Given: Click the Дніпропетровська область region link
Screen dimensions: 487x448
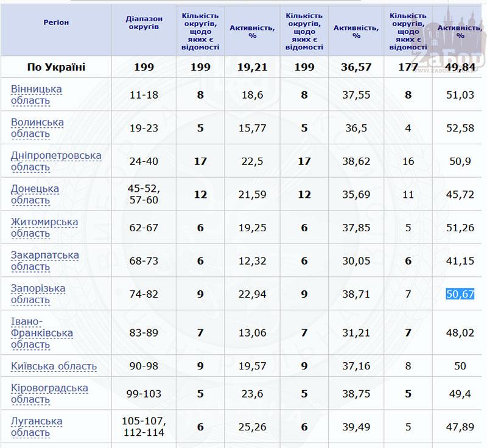Looking at the screenshot, I should point(56,161).
